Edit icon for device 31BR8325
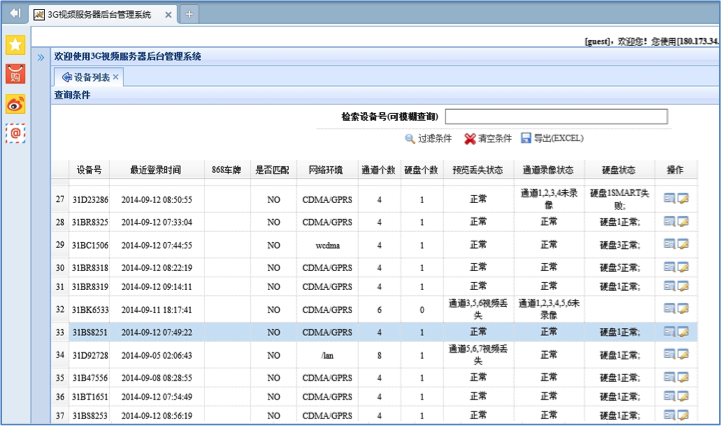721x426 pixels. point(683,221)
